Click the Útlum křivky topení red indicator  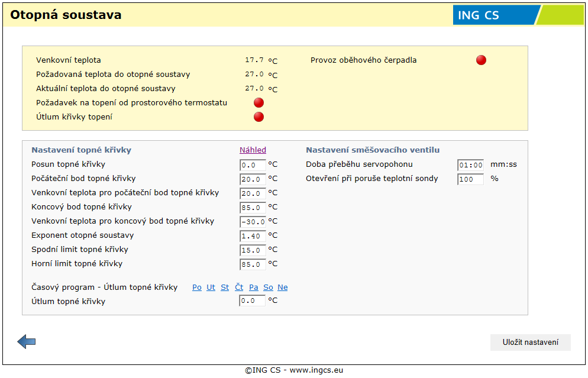259,117
